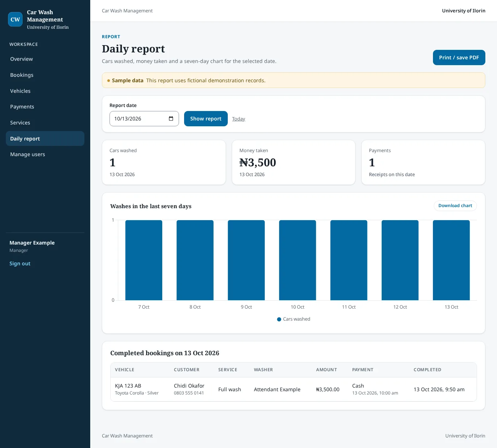
Task: Click washer Attendant Example cell
Action: (x=277, y=389)
